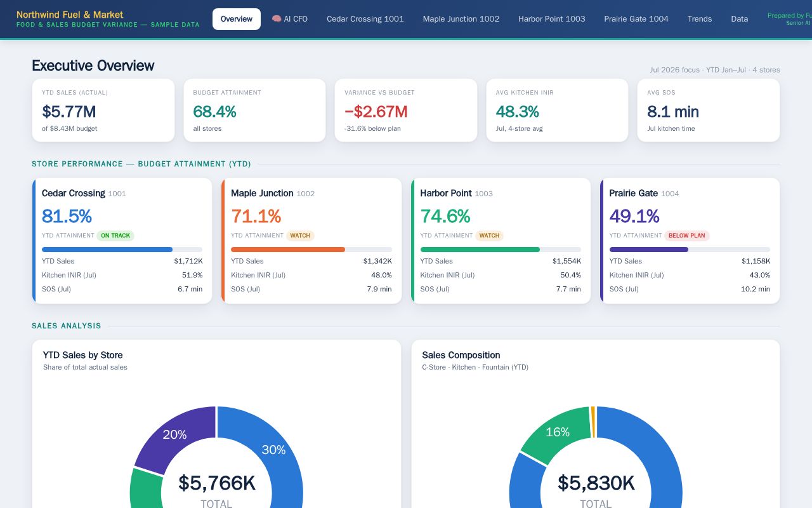Switch to the Trends tab
Viewport: 812px width, 508px height.
[x=700, y=19]
